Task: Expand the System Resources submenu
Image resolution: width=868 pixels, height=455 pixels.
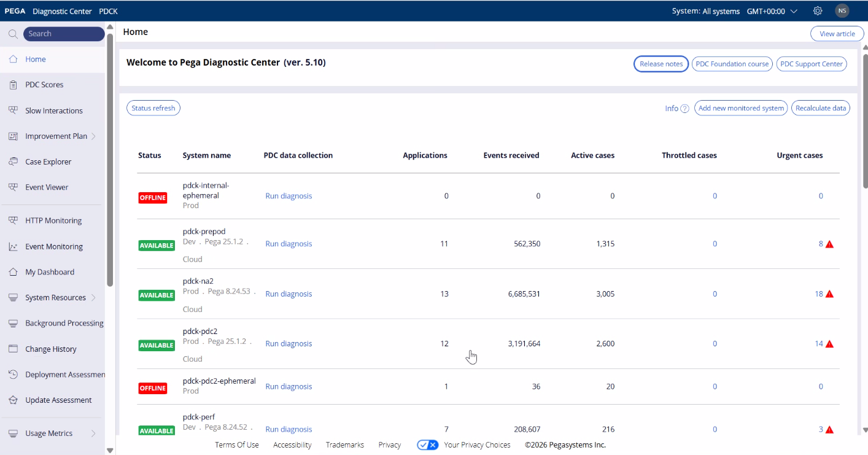Action: pyautogui.click(x=93, y=298)
